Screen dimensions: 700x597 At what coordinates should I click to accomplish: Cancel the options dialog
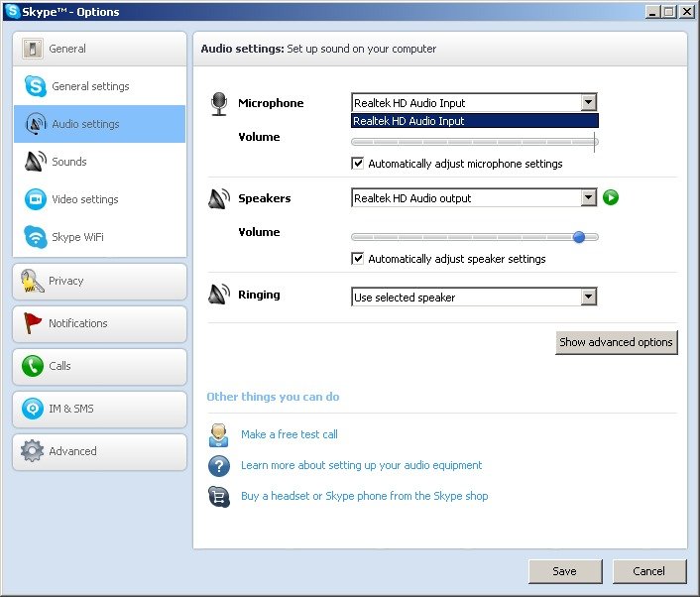648,571
